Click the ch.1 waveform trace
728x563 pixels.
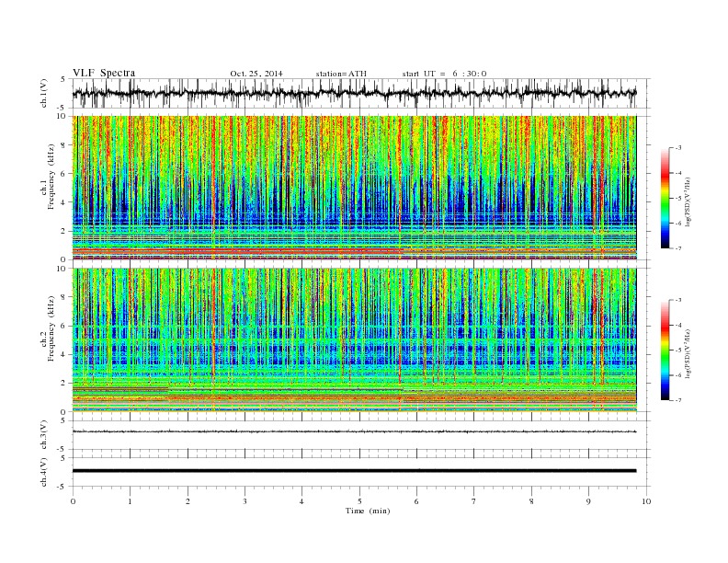[x=355, y=93]
